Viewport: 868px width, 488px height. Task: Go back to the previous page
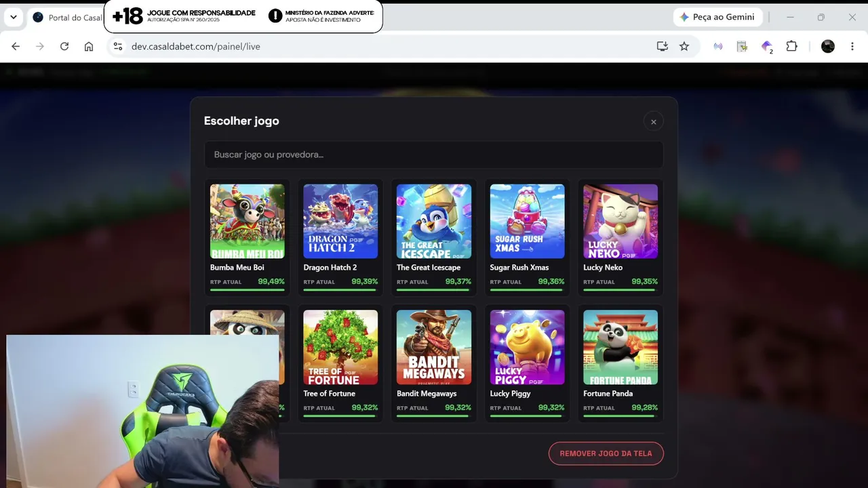[x=16, y=46]
